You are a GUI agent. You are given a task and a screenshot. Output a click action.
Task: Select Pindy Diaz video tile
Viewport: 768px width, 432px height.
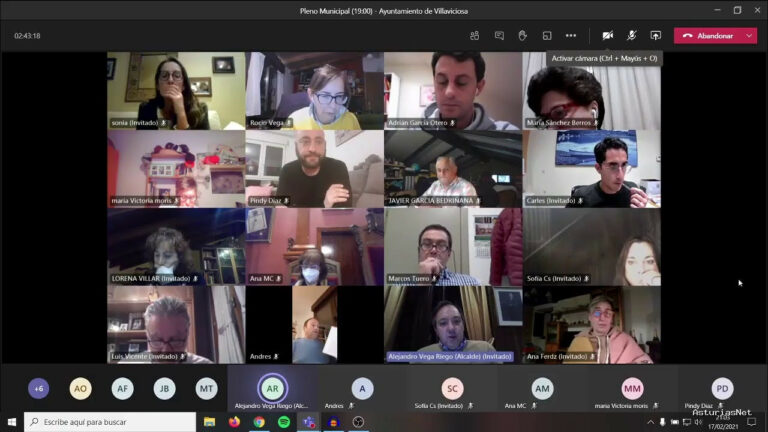point(314,168)
